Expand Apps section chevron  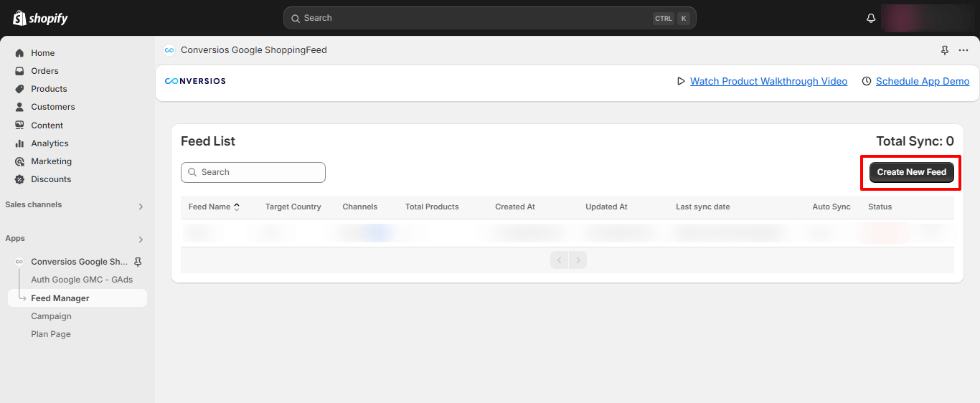(141, 240)
